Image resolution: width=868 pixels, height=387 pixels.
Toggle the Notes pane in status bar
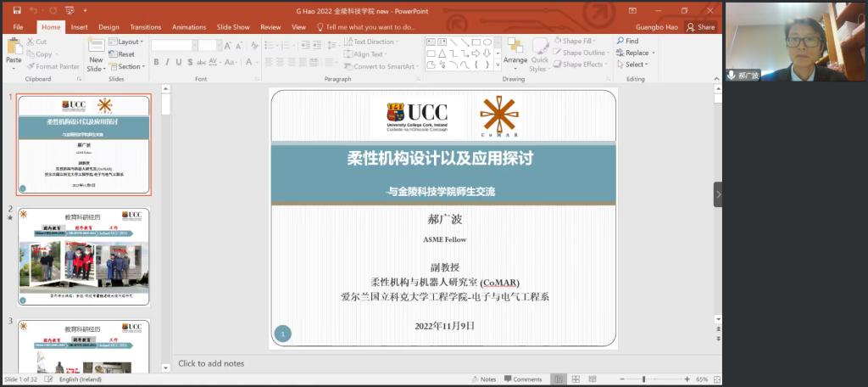483,379
